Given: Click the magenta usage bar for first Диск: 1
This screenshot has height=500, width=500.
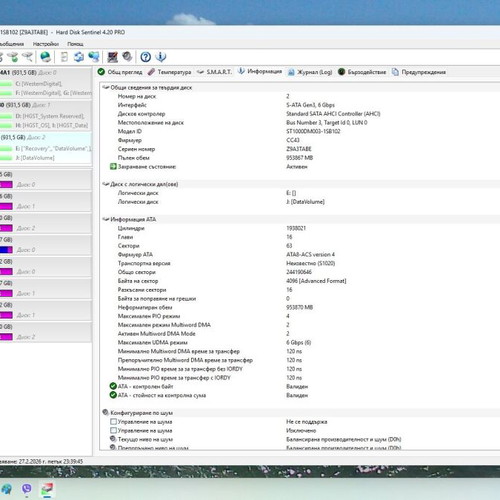Looking at the screenshot, I should (6, 206).
